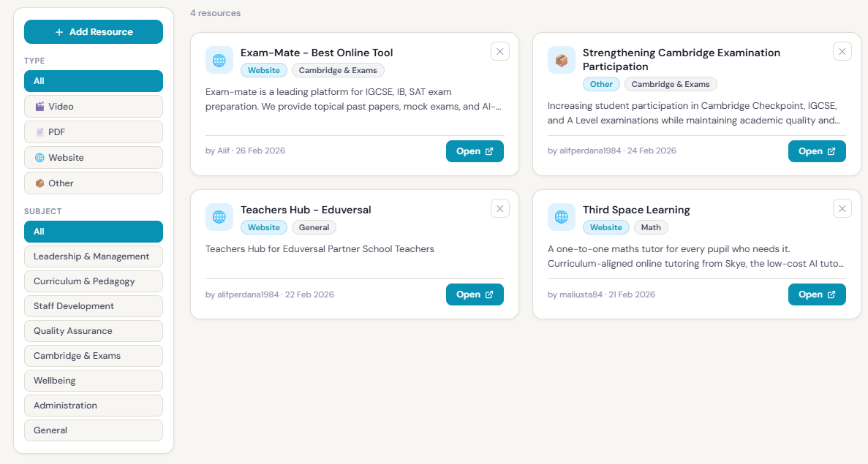Click the clapperboard icon in Video filter

40,107
